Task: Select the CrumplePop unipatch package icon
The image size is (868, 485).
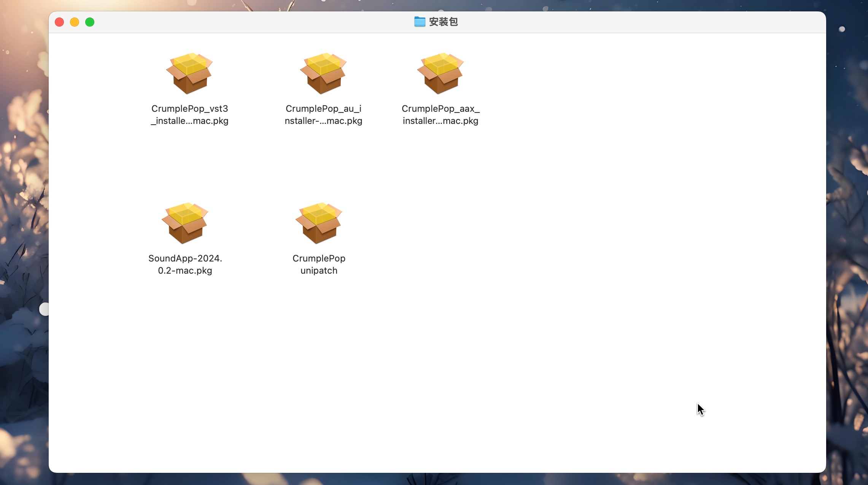Action: (319, 223)
